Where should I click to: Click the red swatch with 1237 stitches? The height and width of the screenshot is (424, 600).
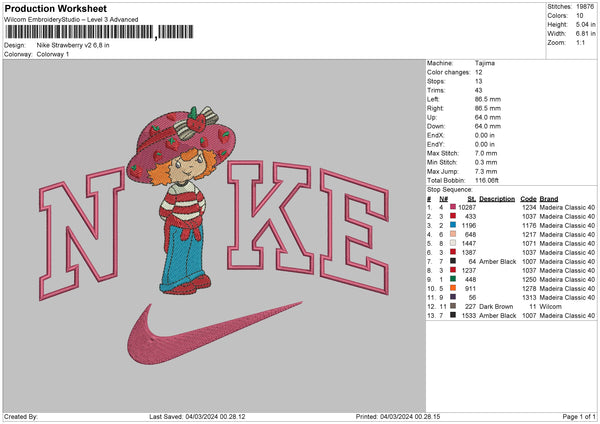453,270
